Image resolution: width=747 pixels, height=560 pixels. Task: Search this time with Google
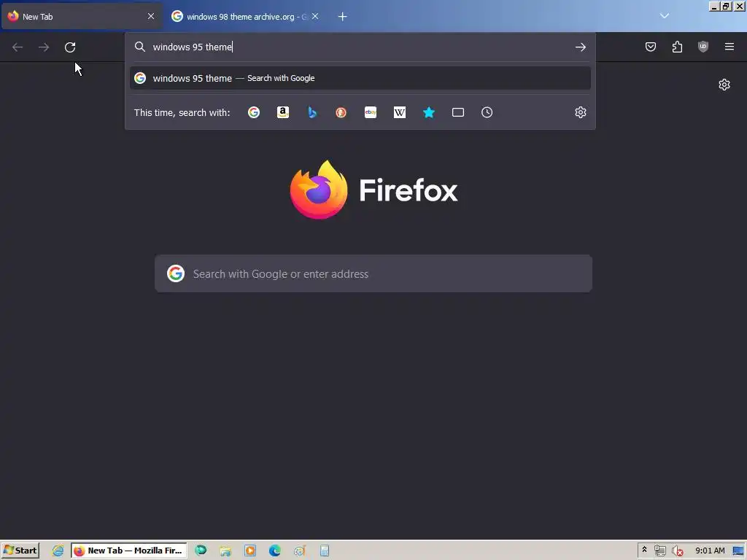click(254, 112)
